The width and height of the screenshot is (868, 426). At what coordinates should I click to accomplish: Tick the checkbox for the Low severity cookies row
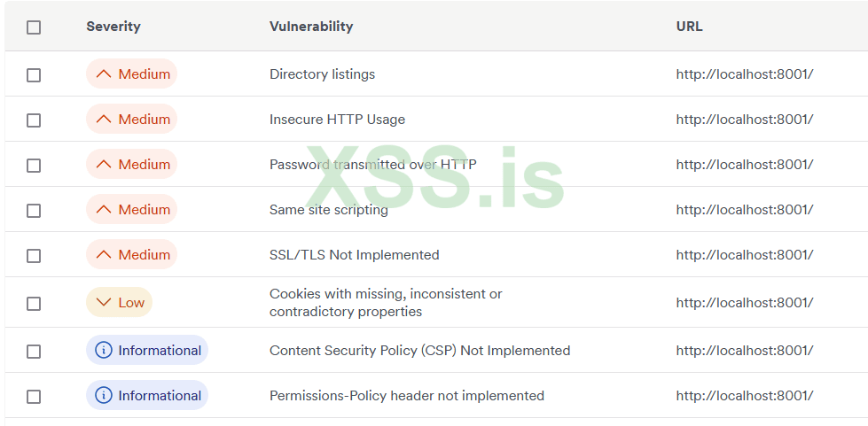tap(34, 304)
